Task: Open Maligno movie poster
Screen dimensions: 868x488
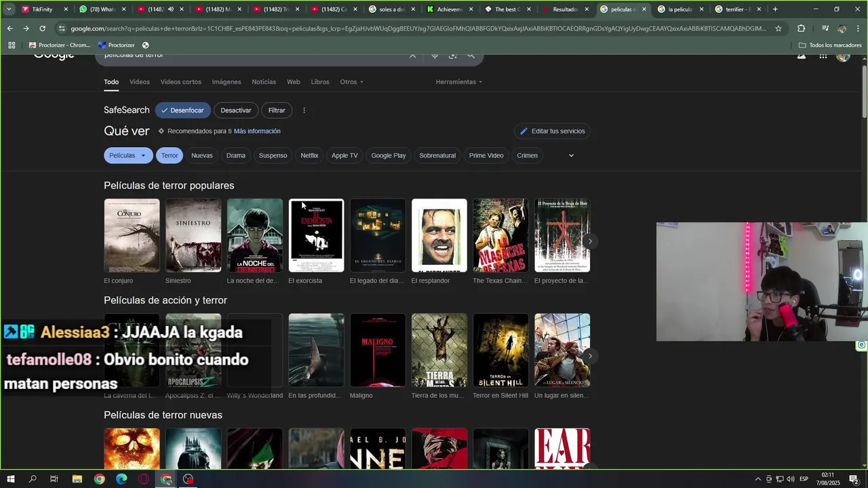Action: (x=378, y=350)
